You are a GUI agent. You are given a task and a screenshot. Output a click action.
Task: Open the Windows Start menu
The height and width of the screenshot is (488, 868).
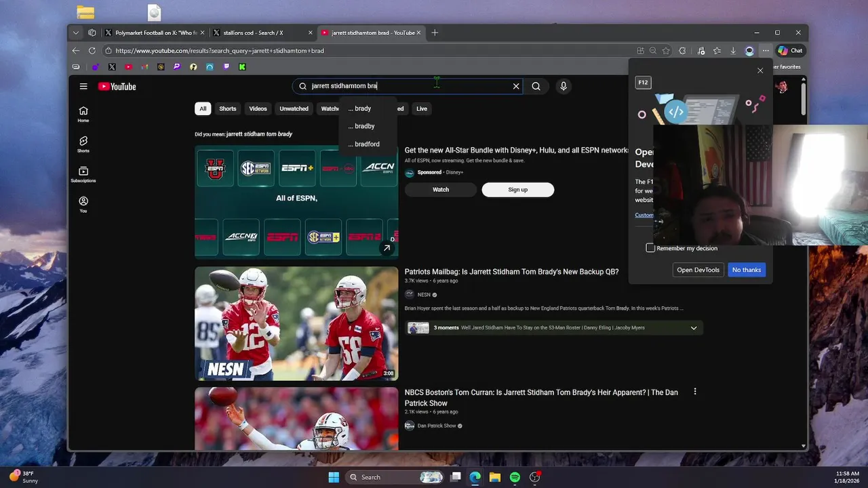tap(334, 477)
